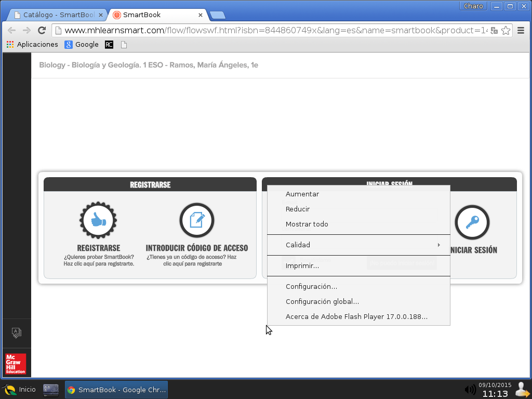The image size is (532, 399).
Task: Select Imprimir... from the context menu
Action: (358, 265)
